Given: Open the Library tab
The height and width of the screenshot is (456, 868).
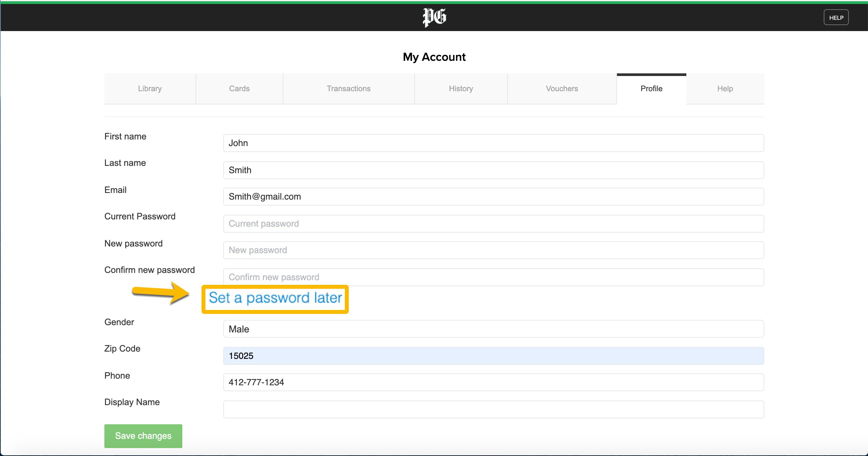Looking at the screenshot, I should click(150, 89).
